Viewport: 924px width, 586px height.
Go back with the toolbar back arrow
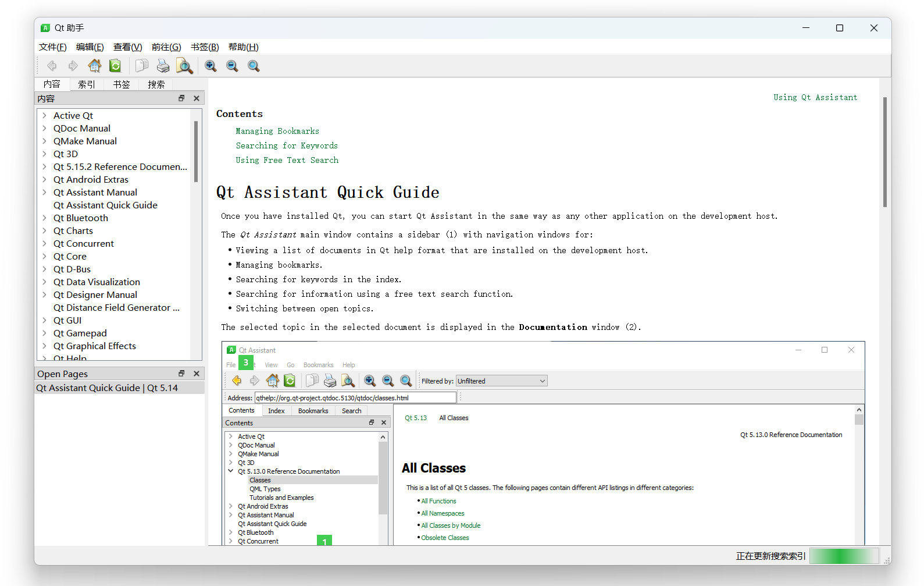pos(52,66)
